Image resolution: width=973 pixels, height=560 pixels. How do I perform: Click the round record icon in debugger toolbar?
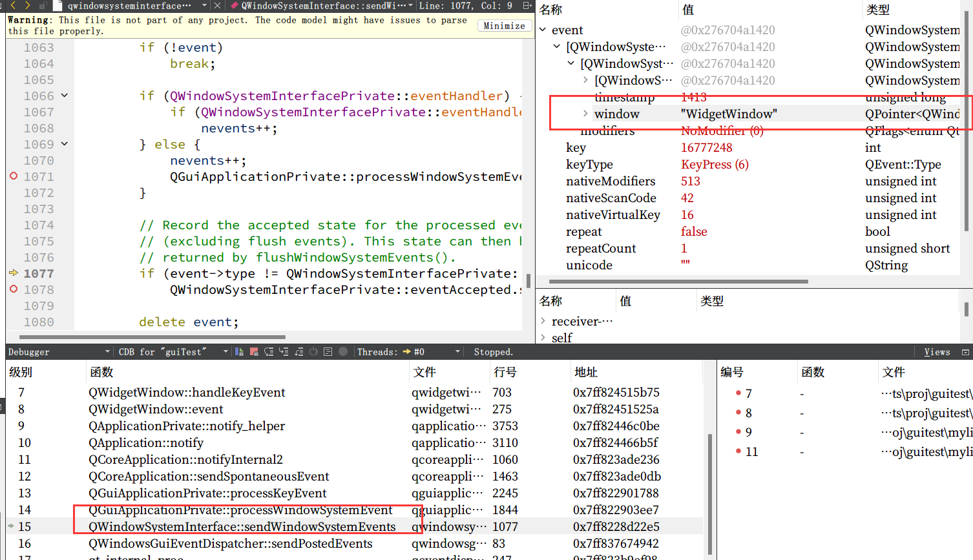pyautogui.click(x=343, y=351)
